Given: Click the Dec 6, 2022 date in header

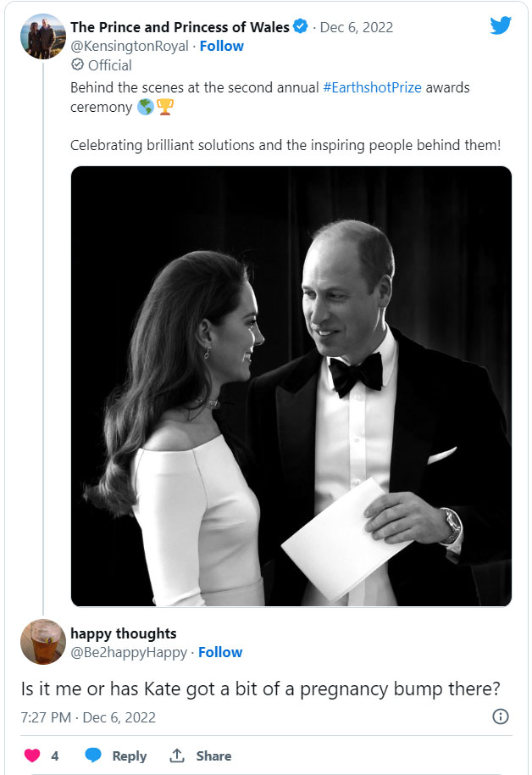Looking at the screenshot, I should click(357, 27).
